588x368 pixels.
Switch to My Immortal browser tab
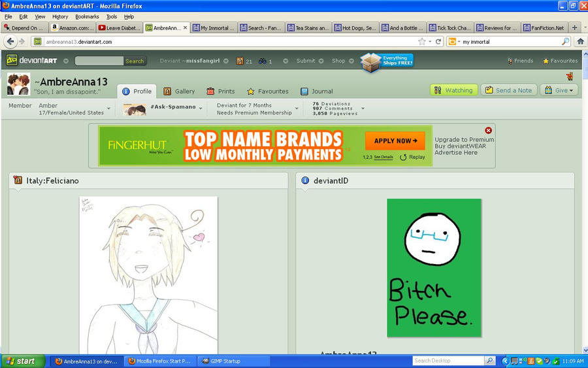(x=214, y=27)
